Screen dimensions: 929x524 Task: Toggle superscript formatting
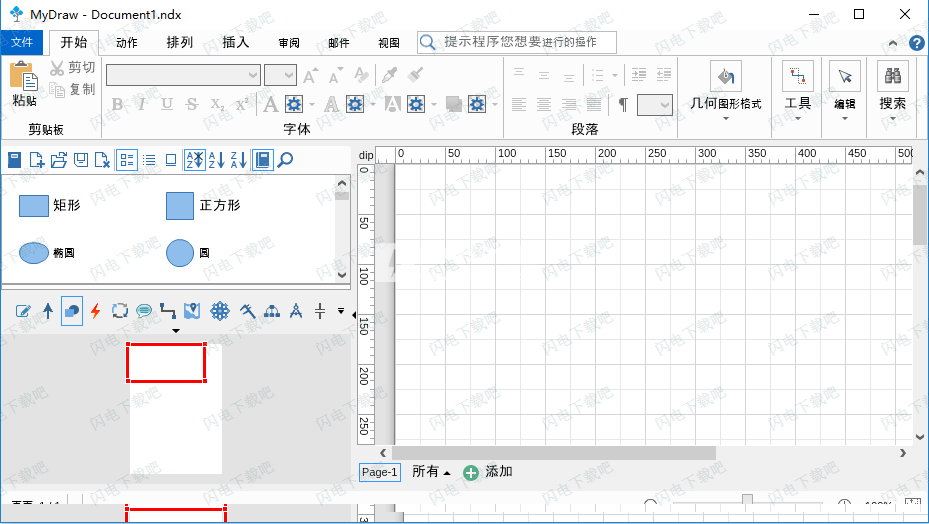[x=241, y=105]
